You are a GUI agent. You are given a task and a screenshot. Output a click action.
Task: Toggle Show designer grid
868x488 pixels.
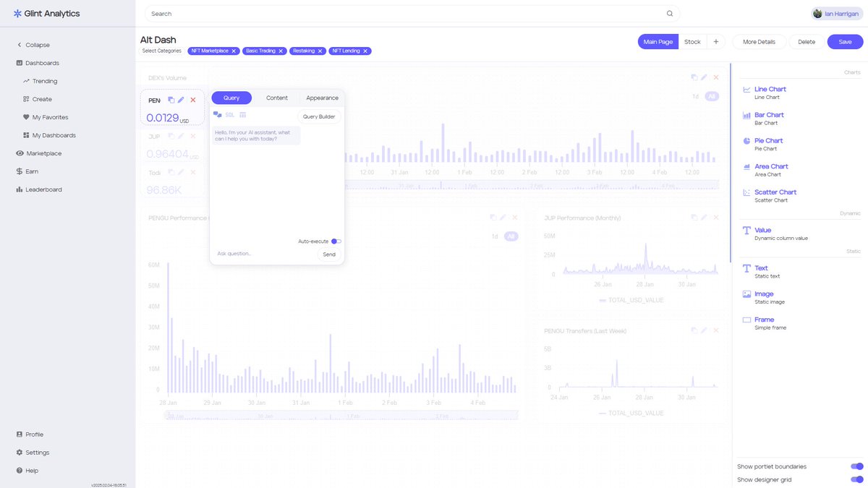pos(857,479)
